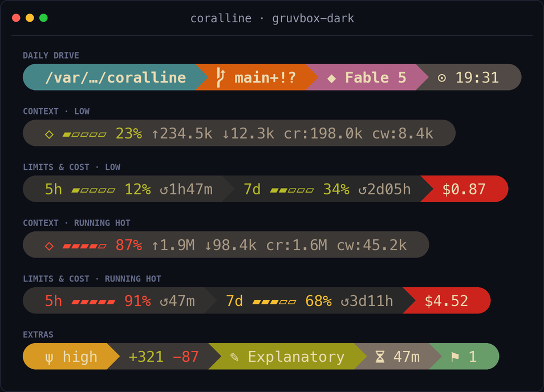The width and height of the screenshot is (544, 392).
Task: Click the reset arrow icon before 2d05h
Action: [x=362, y=190]
